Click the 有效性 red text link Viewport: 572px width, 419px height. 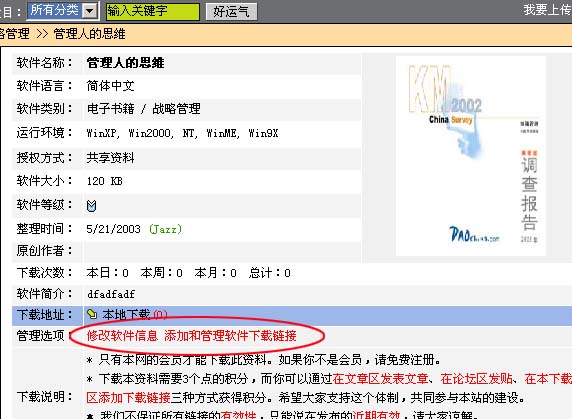click(238, 415)
